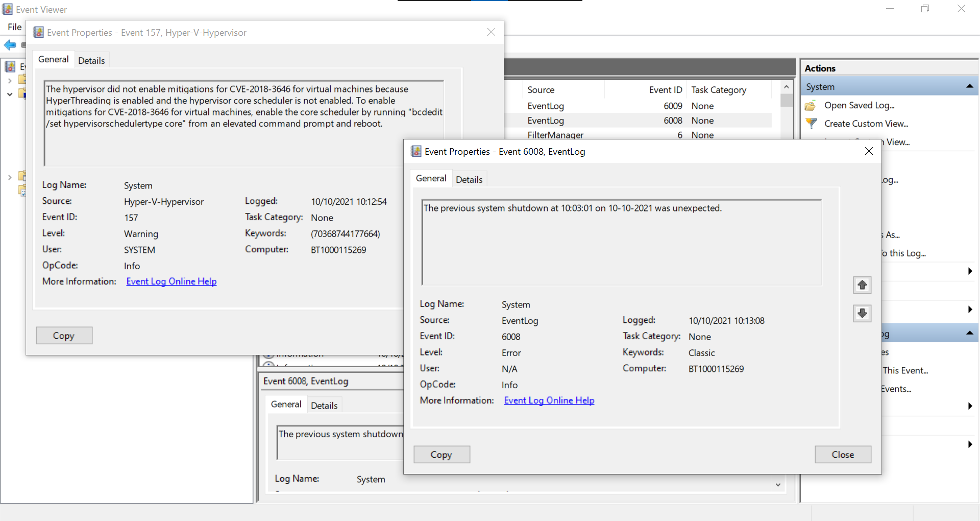Click the Event Viewer root icon in tree

(10, 66)
